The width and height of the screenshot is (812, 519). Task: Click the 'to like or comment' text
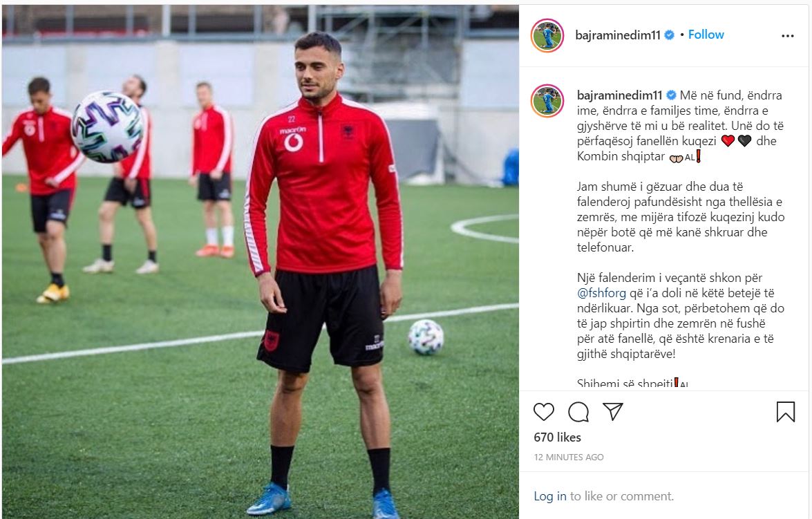pyautogui.click(x=622, y=496)
